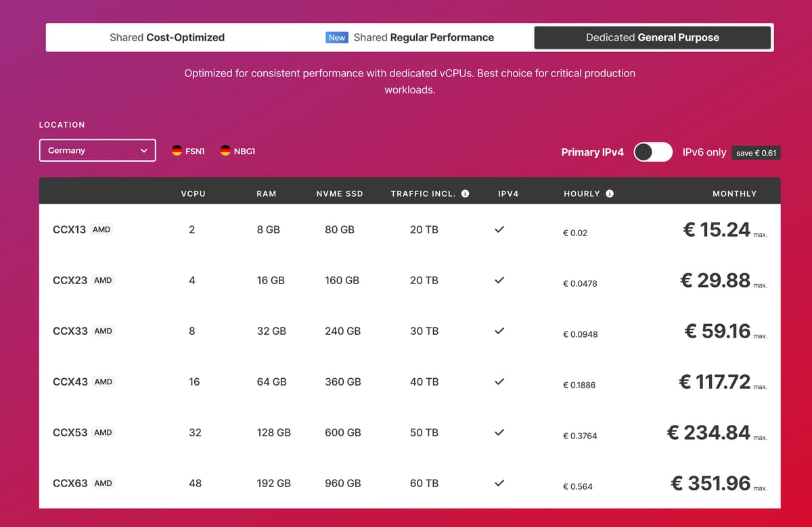Open the Germany location dropdown
The height and width of the screenshot is (527, 812).
97,151
